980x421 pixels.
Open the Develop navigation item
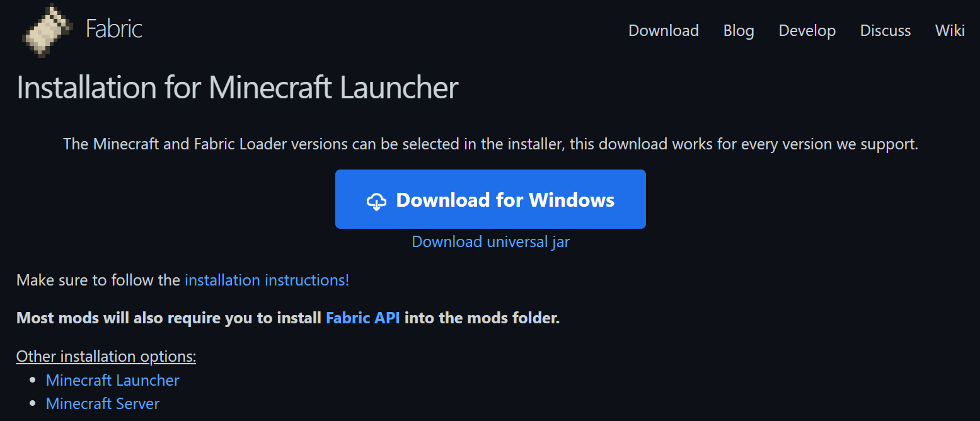click(x=807, y=30)
